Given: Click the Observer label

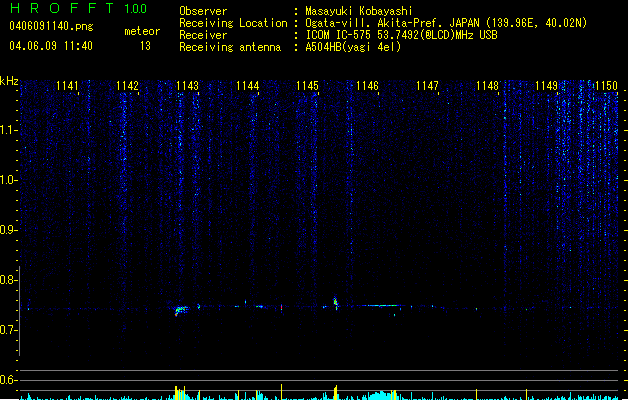Looking at the screenshot, I should [x=203, y=11].
